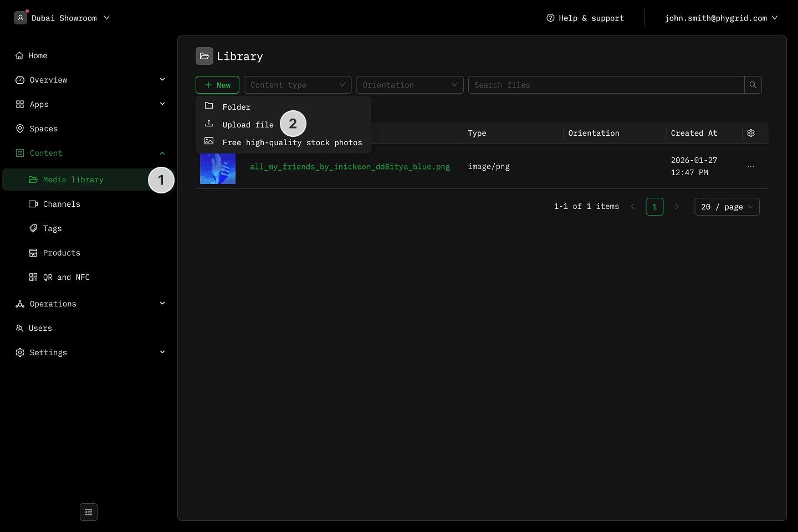The image size is (798, 532).
Task: Pick Free high-quality stock photos option
Action: (291, 142)
